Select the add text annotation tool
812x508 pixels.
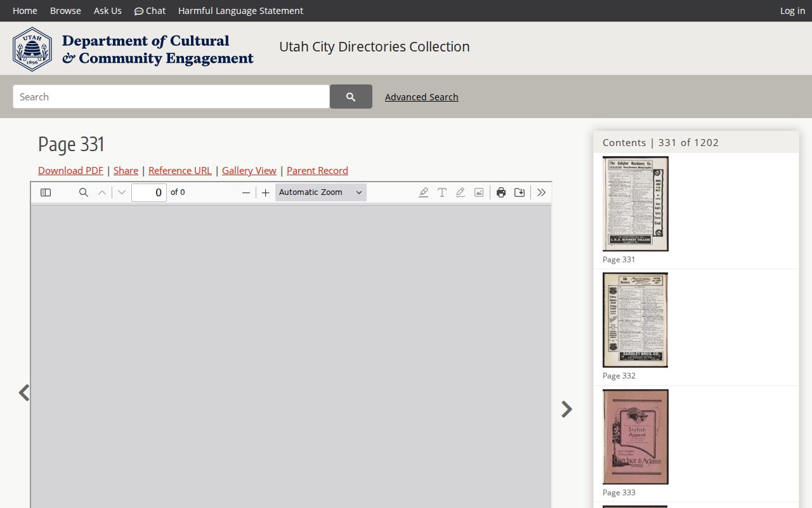(442, 192)
